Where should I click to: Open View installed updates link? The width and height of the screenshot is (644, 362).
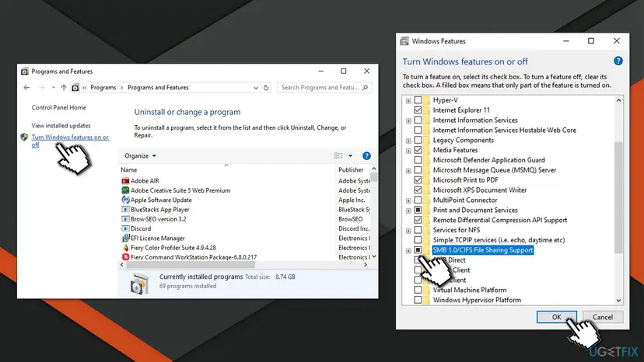coord(61,126)
